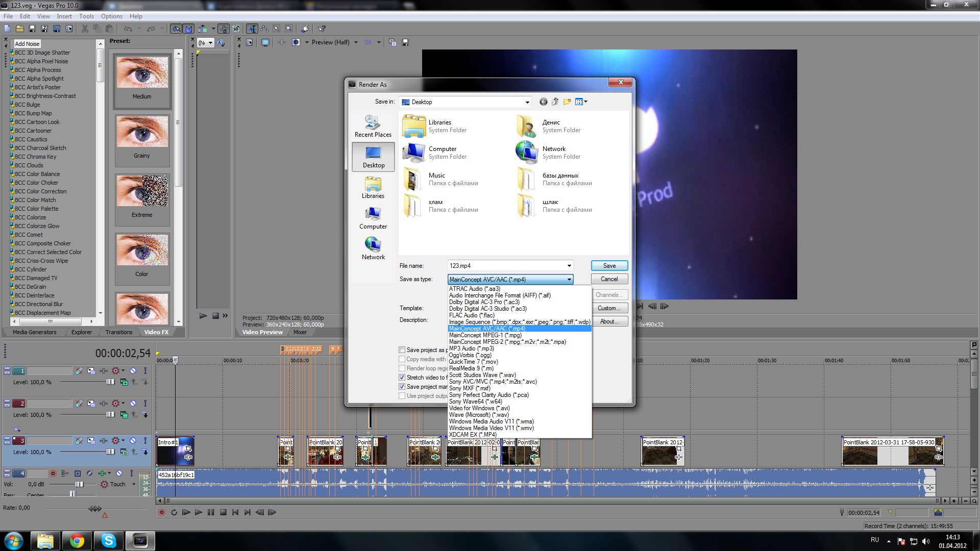The height and width of the screenshot is (551, 980).
Task: Open the track 1 Track Motion icon
Action: 91,371
